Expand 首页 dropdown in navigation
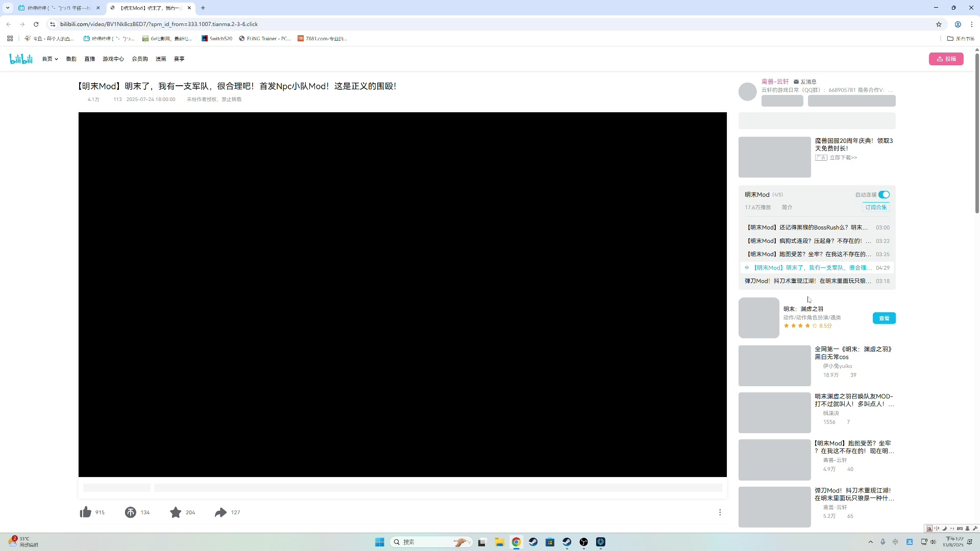This screenshot has height=551, width=980. pyautogui.click(x=50, y=59)
